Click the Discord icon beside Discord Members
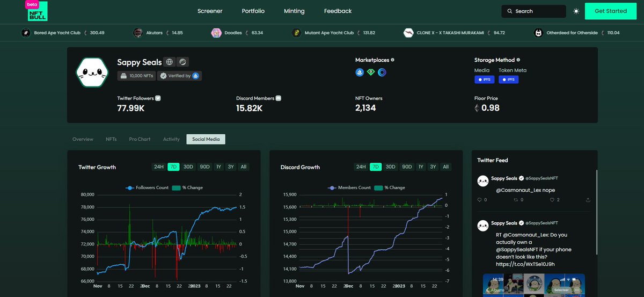The height and width of the screenshot is (297, 644). pyautogui.click(x=279, y=98)
